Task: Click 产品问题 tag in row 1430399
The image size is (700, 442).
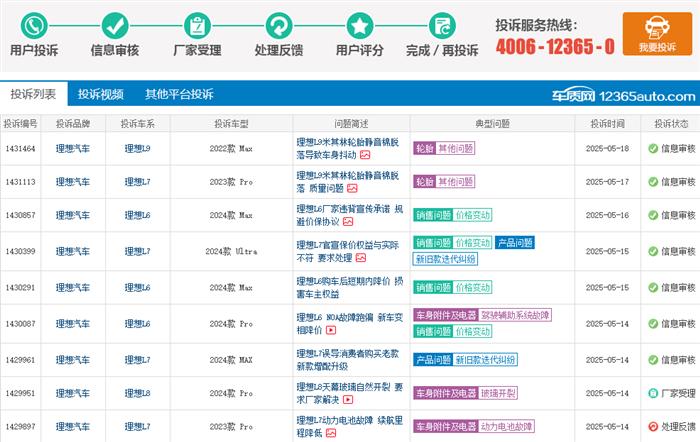Action: click(515, 243)
